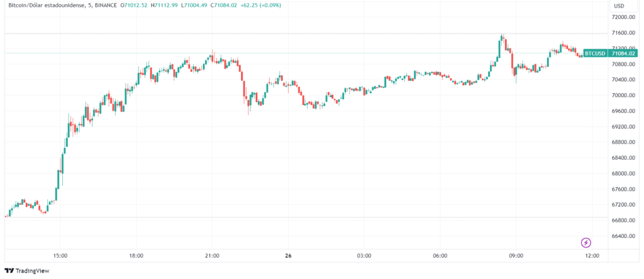This screenshot has width=644, height=279.
Task: Select the 03:00 time axis label
Action: (x=364, y=256)
